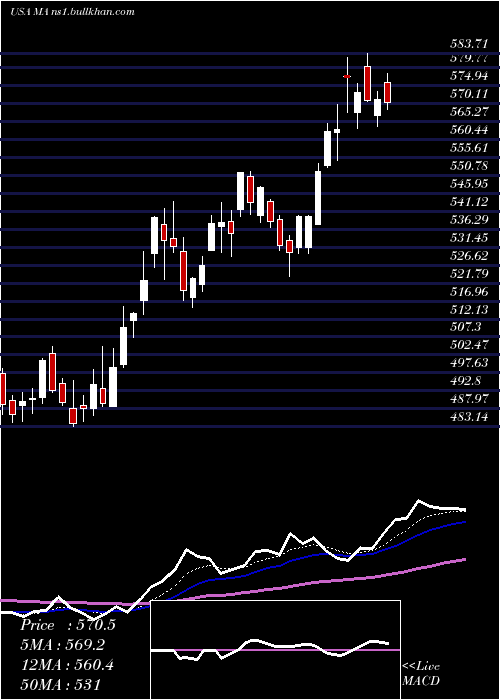This screenshot has height=700, width=500.
Task: Click the 483.14 price level label
Action: point(469,417)
